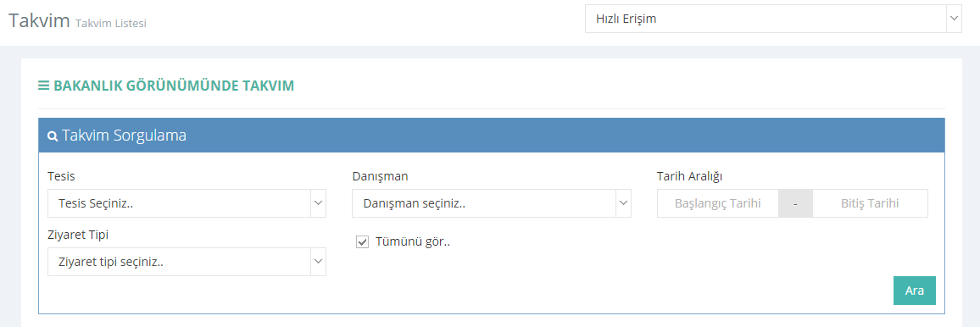Focus the Bitiş Tarihi date field
Viewport: 980px width, 327px height.
[870, 203]
